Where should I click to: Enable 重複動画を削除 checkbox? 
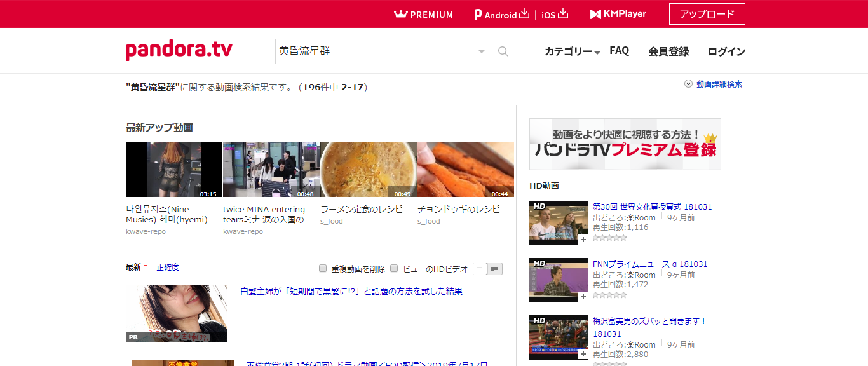click(323, 268)
